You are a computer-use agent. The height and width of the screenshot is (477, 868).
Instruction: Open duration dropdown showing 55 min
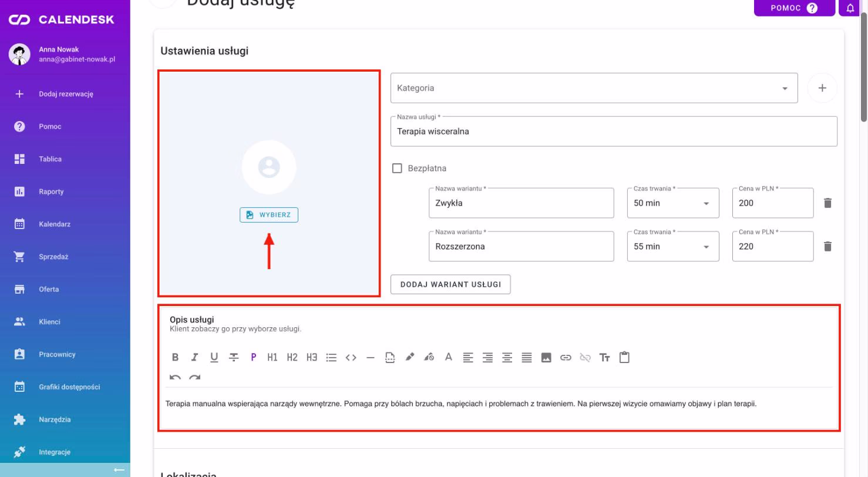(673, 247)
